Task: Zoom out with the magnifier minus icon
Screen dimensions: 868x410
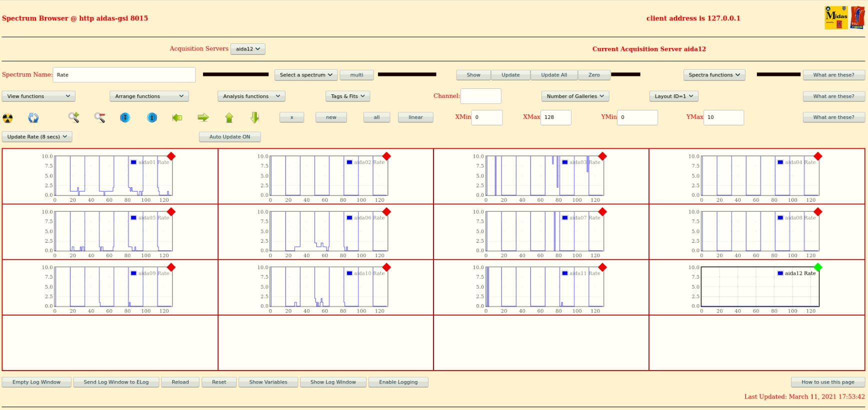Action: click(100, 117)
